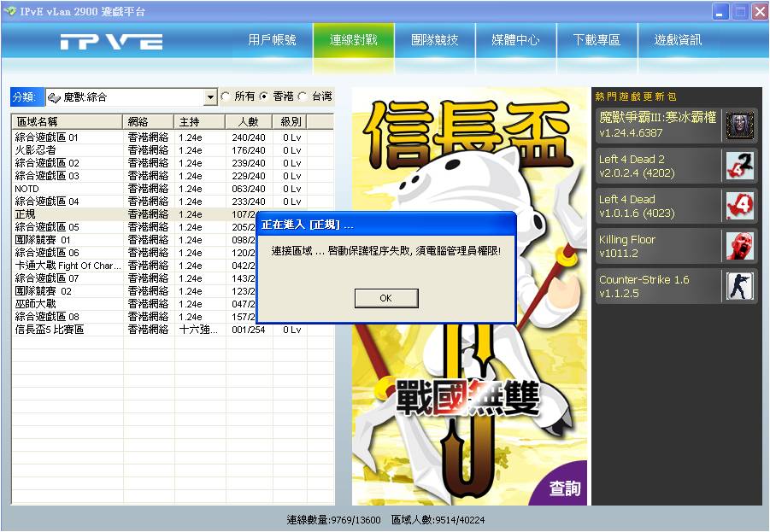Click the Counter-Strike 1.6 v1.1.2.5 entry
The height and width of the screenshot is (532, 770).
click(676, 286)
